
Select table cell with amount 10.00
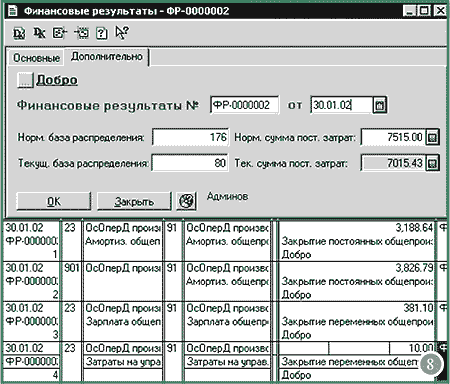coord(357,348)
